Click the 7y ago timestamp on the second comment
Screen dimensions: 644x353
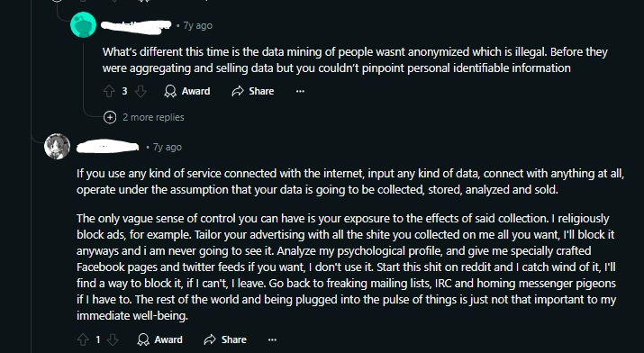point(168,147)
